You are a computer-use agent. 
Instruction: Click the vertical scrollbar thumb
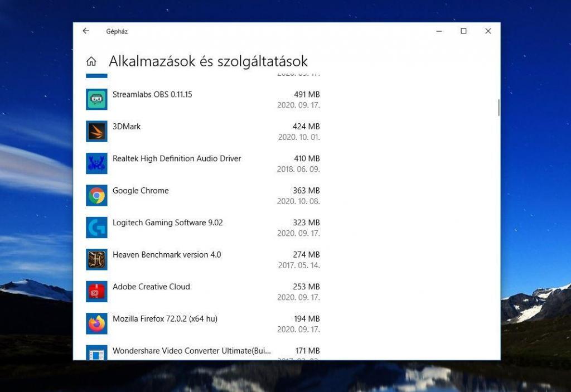pos(499,108)
